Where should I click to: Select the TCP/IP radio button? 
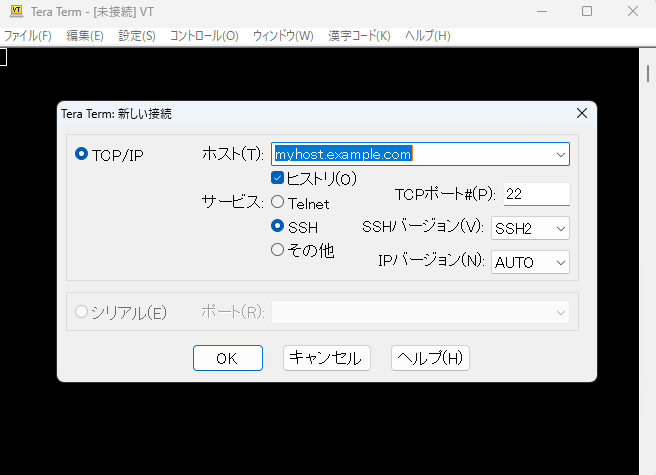click(x=81, y=155)
